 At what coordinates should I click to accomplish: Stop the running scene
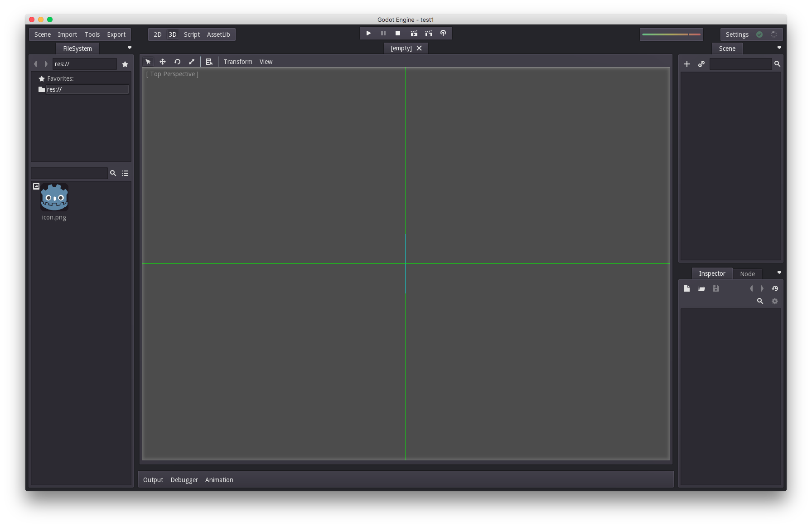pos(398,34)
